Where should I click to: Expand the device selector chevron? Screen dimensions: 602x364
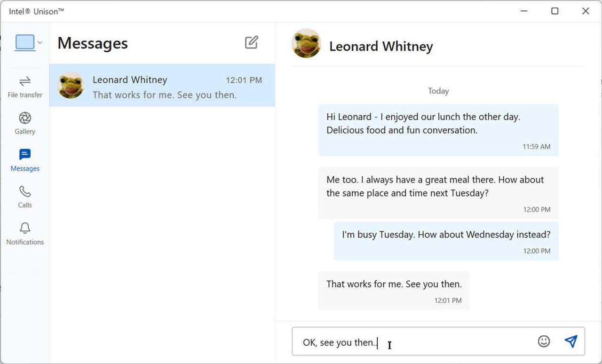(40, 43)
